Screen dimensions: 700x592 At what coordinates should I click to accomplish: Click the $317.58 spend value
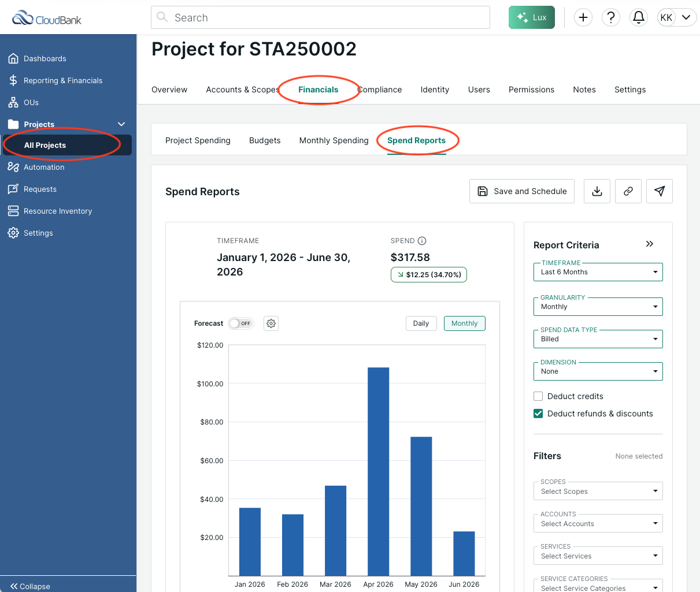tap(410, 258)
